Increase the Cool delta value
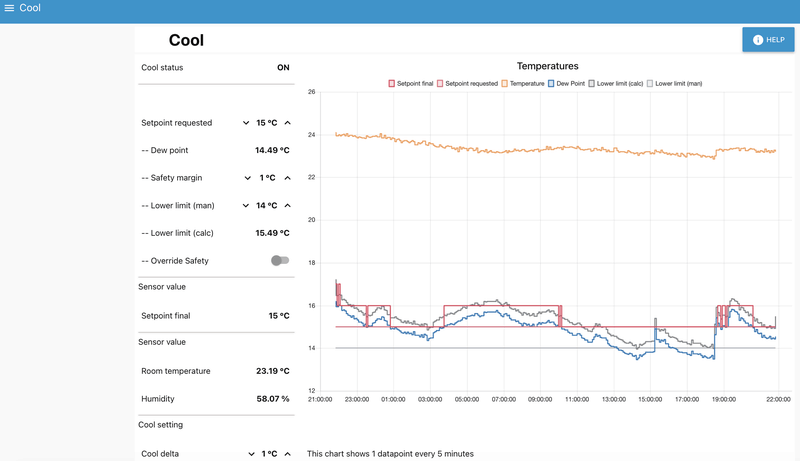Viewport: 800px width, 461px height. (x=288, y=454)
